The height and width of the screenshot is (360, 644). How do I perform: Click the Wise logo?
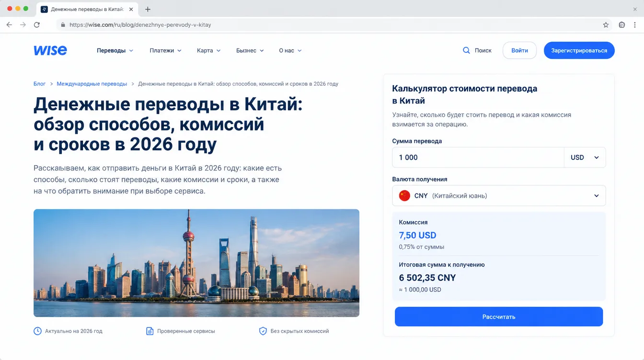click(x=50, y=50)
